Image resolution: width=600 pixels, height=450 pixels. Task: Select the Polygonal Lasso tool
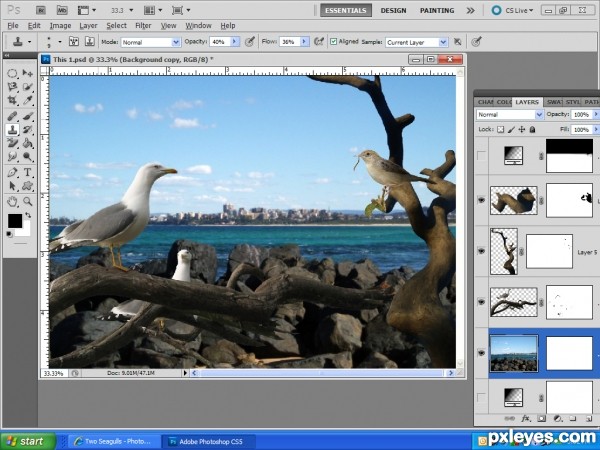click(x=12, y=87)
